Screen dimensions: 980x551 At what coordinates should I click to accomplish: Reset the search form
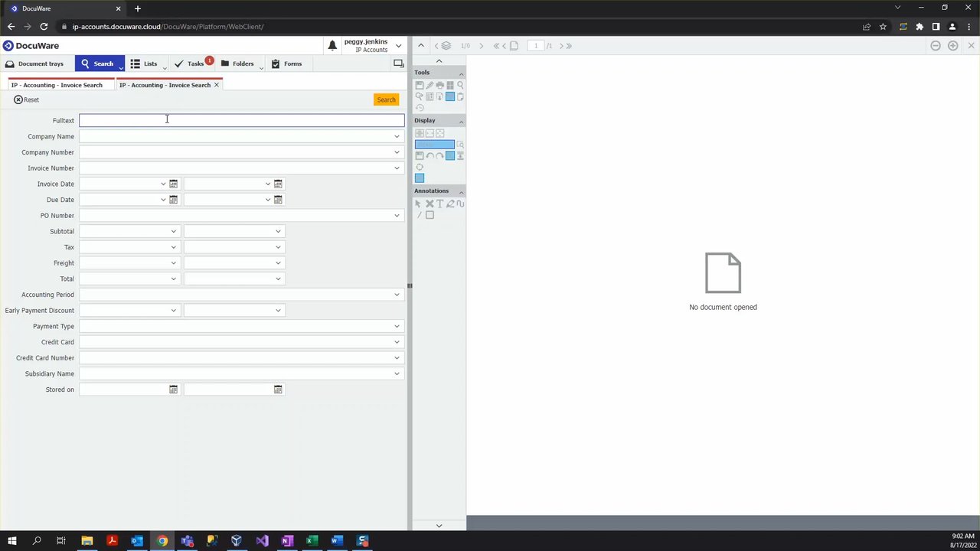click(26, 99)
